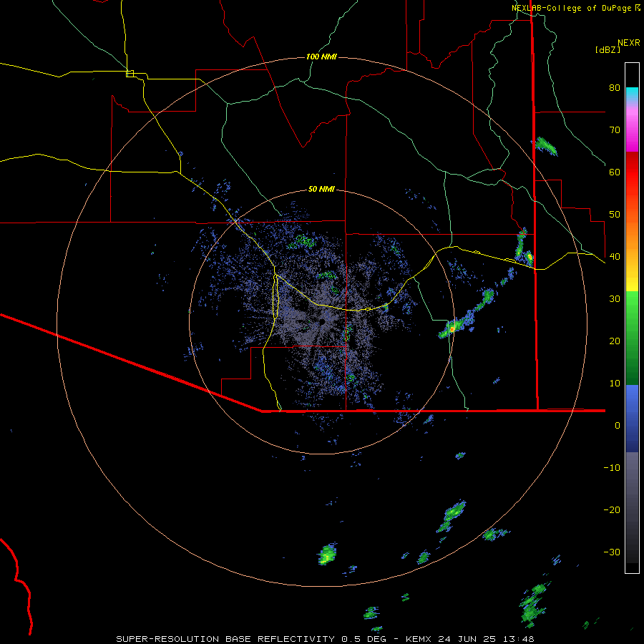Click the 30 value on dBZ scale
This screenshot has height=644, width=644.
615,298
